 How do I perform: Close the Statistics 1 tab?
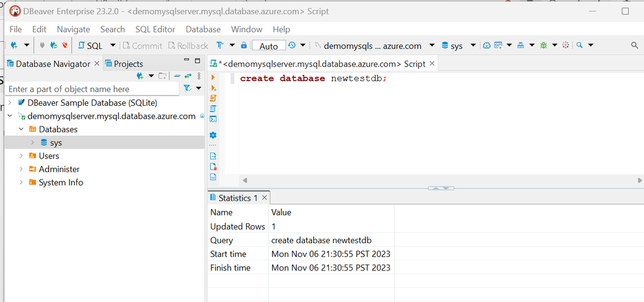click(264, 198)
